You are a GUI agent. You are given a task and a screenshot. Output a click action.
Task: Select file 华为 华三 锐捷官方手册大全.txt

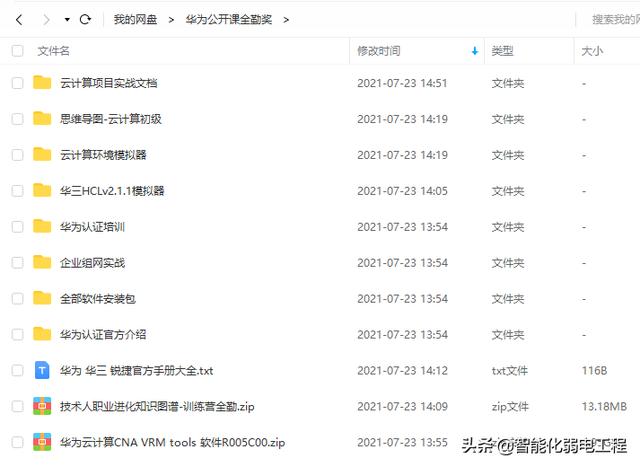(136, 371)
